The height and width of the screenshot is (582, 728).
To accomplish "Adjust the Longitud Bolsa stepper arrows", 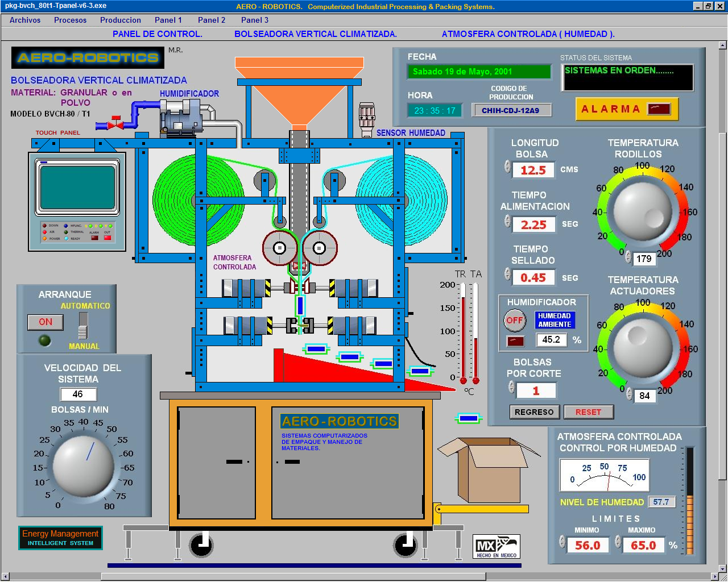I will click(507, 167).
